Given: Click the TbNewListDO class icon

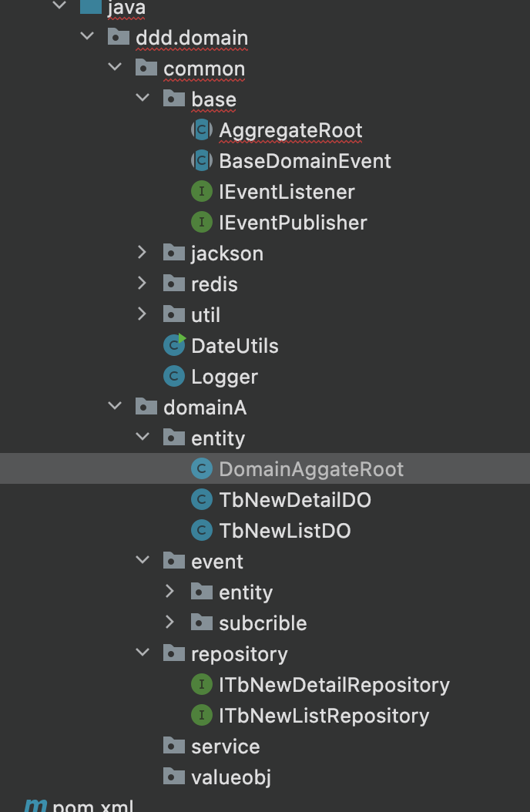Looking at the screenshot, I should (x=201, y=530).
